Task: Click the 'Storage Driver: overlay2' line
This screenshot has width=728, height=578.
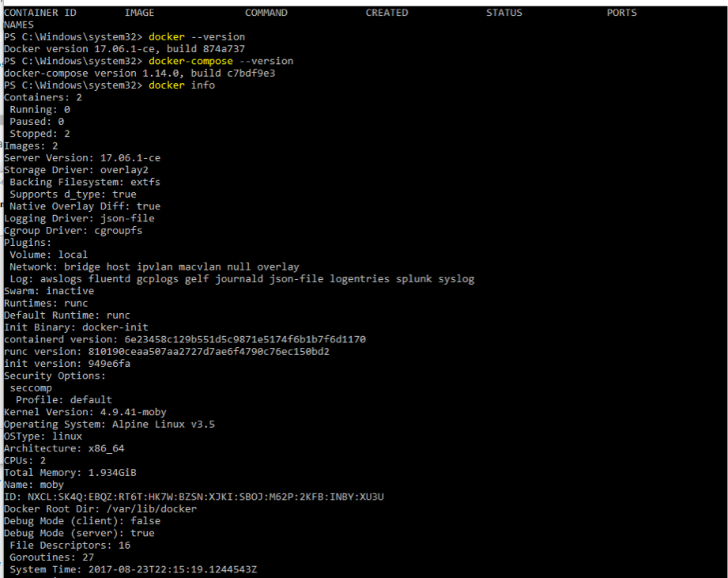Action: pos(76,170)
